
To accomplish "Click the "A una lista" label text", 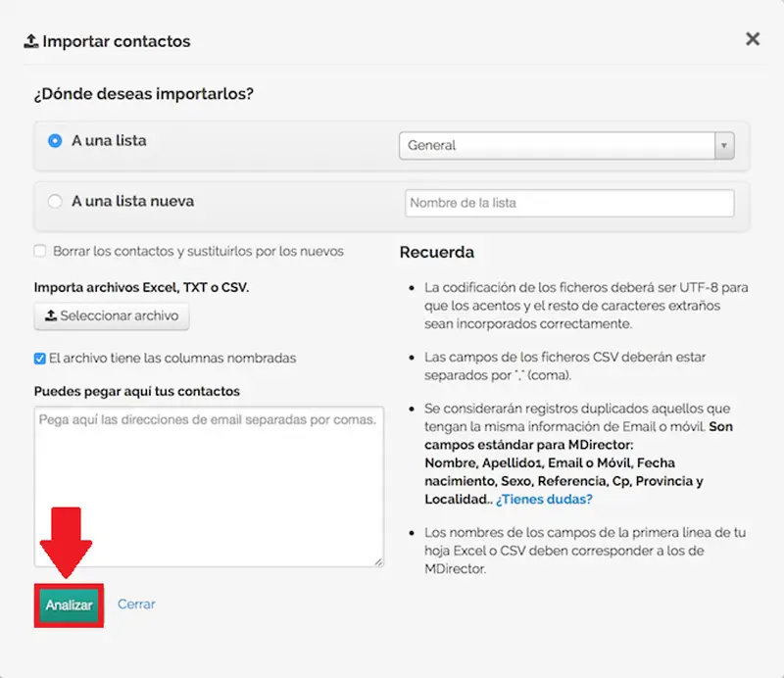I will pyautogui.click(x=109, y=140).
